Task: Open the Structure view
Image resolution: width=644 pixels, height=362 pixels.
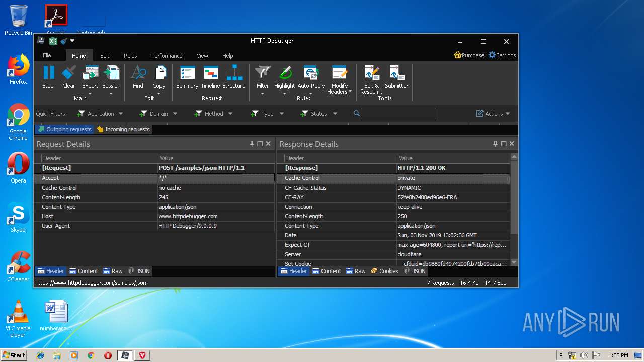Action: click(x=234, y=77)
